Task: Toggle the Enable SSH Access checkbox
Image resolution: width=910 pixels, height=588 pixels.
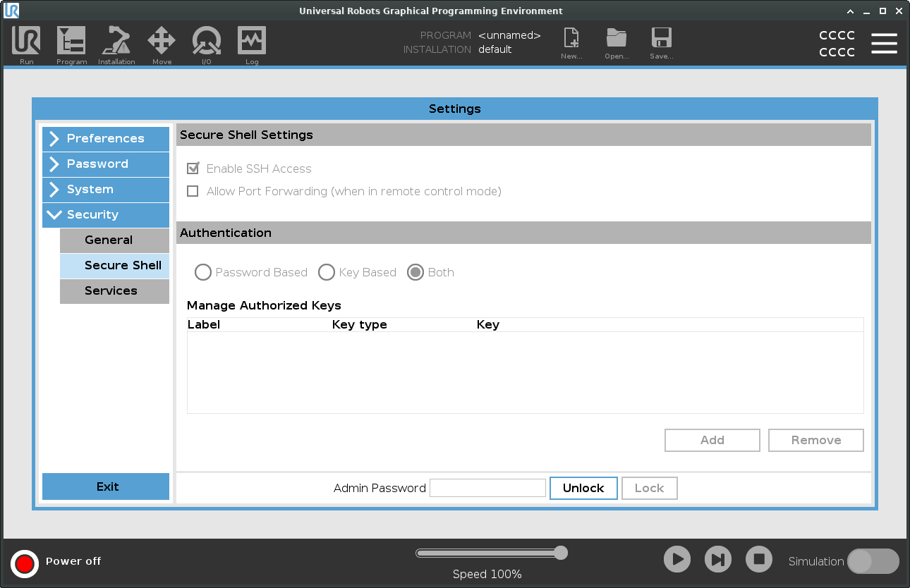Action: (x=193, y=169)
